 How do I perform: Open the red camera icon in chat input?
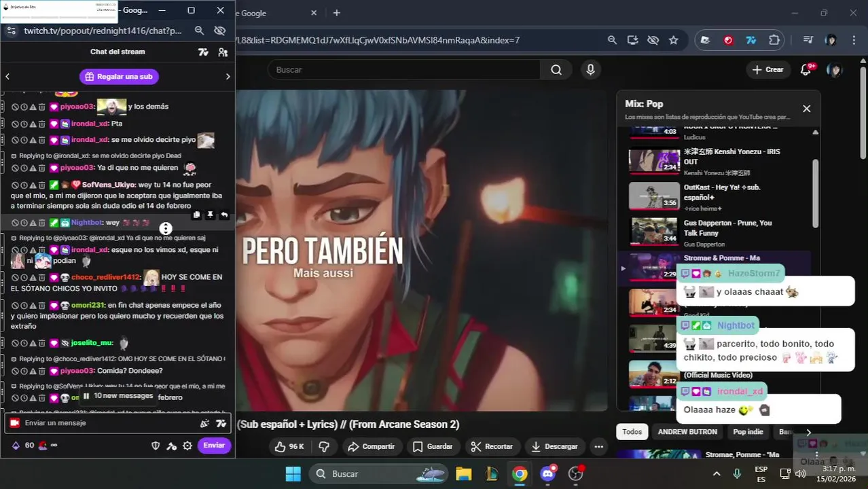coord(14,423)
